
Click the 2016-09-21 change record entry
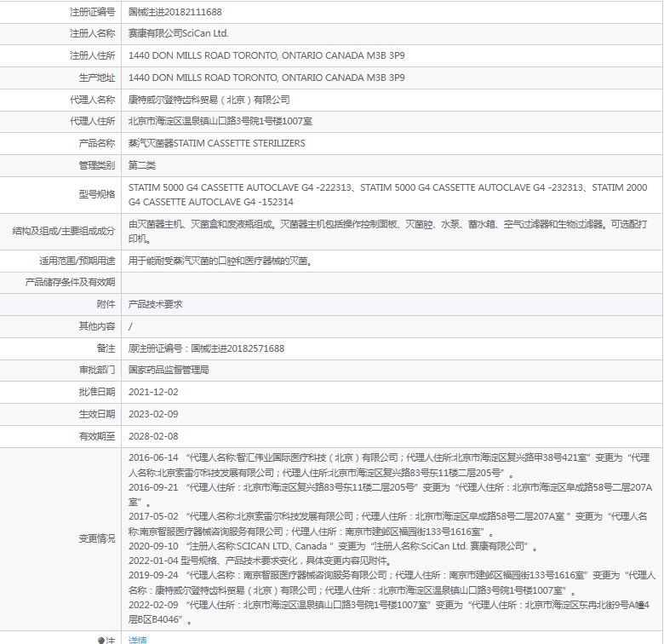pos(390,495)
